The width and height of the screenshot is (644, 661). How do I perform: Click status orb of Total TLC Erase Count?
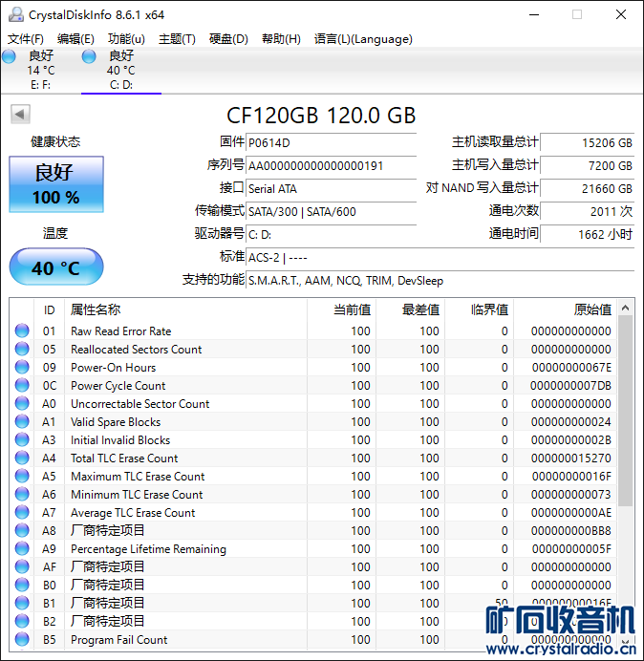click(22, 458)
